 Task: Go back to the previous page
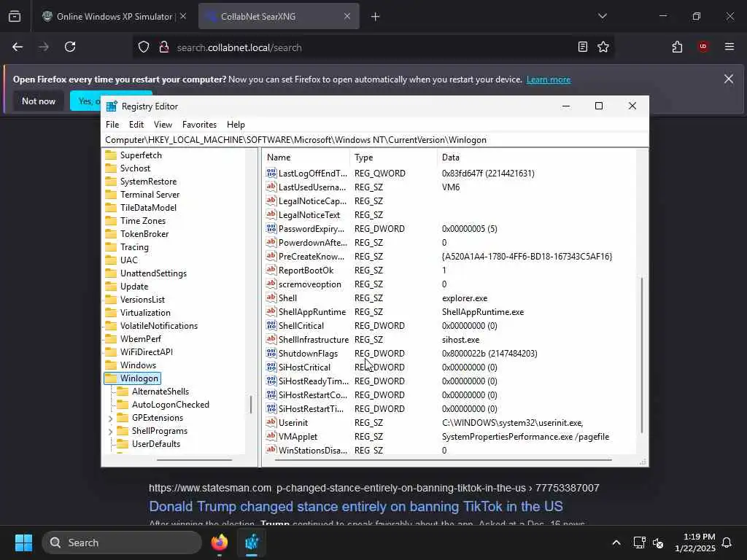(18, 47)
